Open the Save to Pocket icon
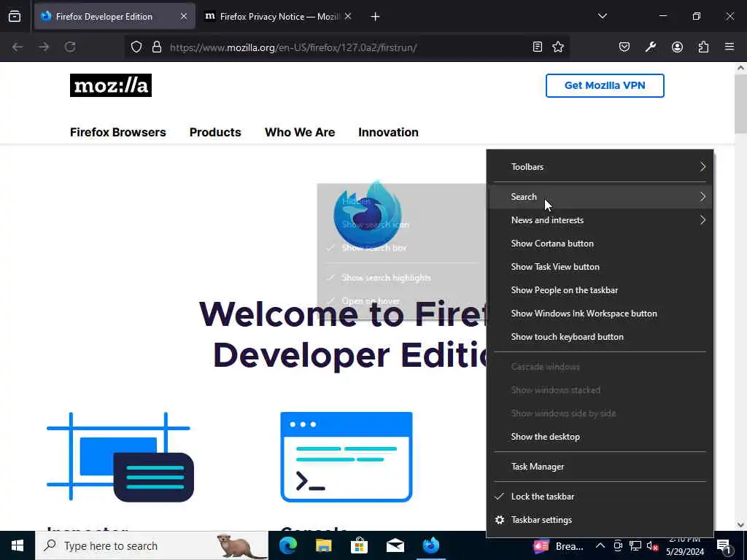Image resolution: width=747 pixels, height=560 pixels. (624, 47)
